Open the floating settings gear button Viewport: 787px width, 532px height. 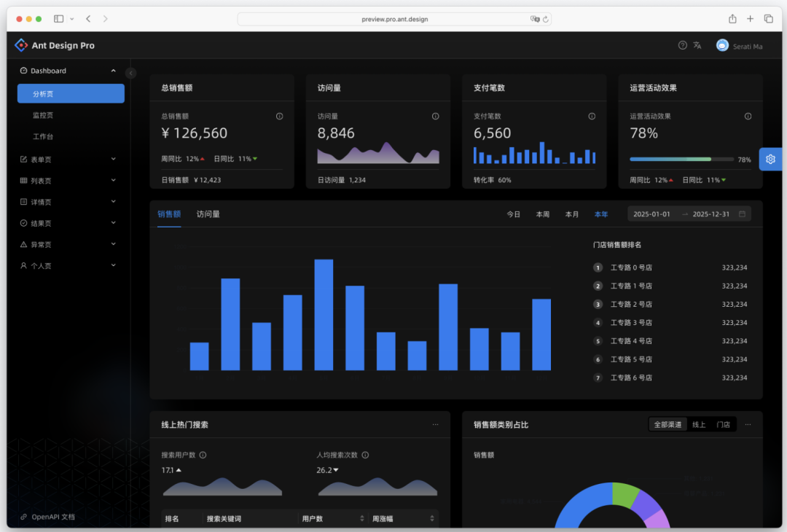pos(770,159)
